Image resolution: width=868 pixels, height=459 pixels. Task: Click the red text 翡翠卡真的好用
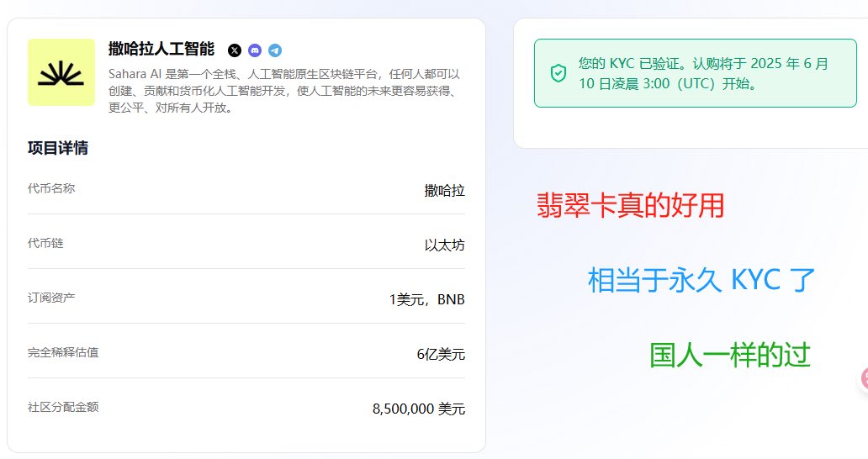pyautogui.click(x=631, y=205)
